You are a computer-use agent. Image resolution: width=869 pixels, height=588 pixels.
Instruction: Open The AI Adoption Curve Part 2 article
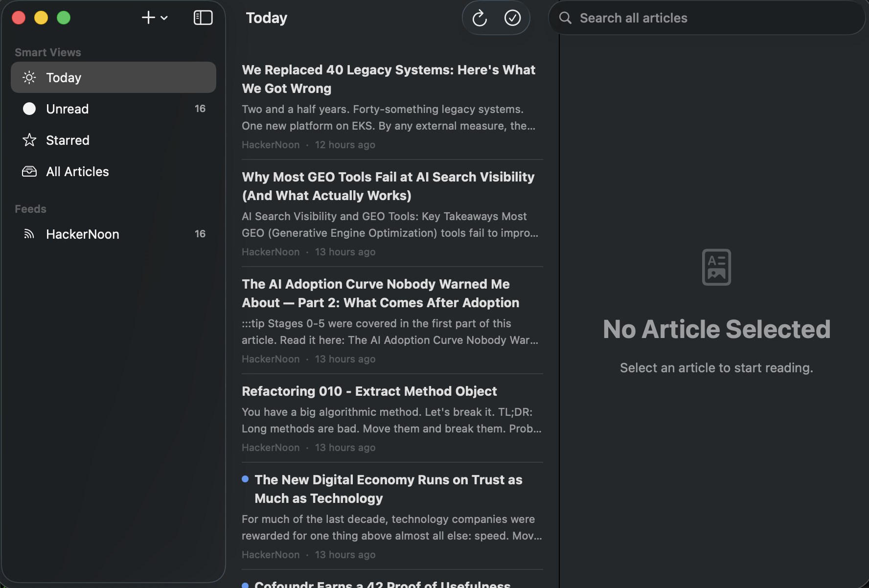point(392,320)
